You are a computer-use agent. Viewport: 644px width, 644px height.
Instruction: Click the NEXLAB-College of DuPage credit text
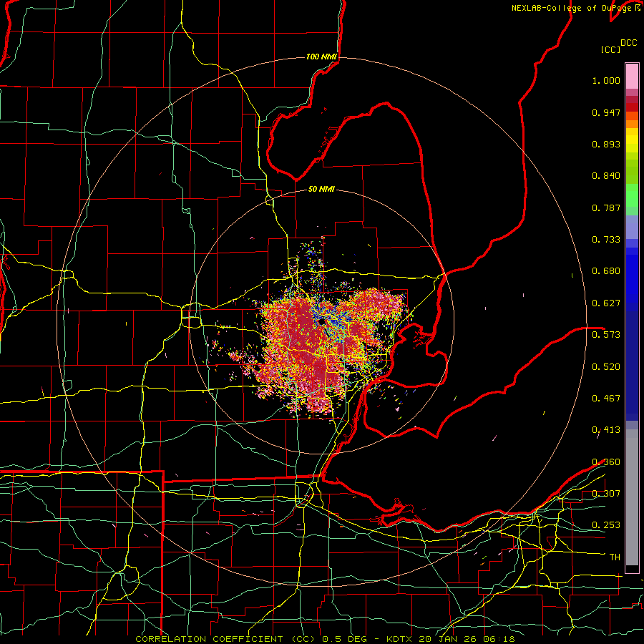(x=571, y=8)
